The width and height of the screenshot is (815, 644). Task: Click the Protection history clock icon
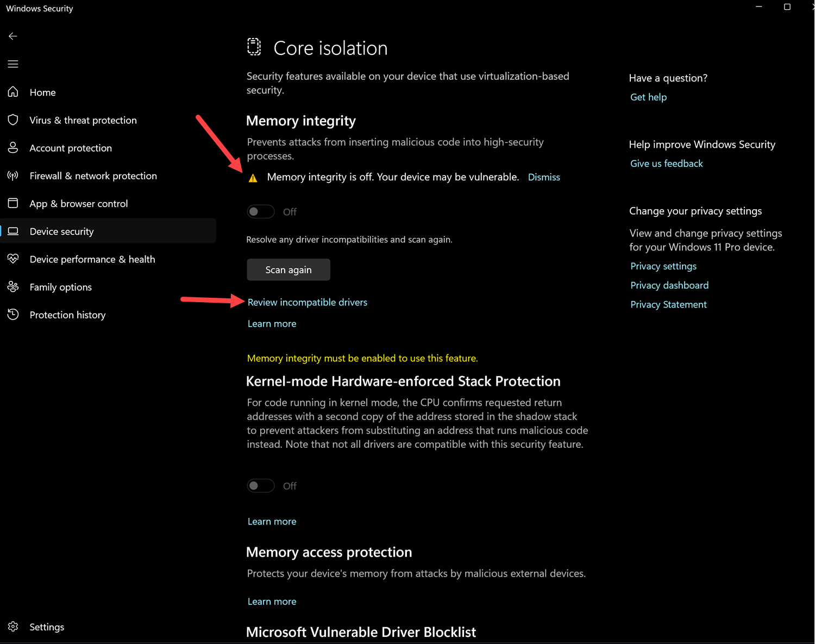(13, 315)
